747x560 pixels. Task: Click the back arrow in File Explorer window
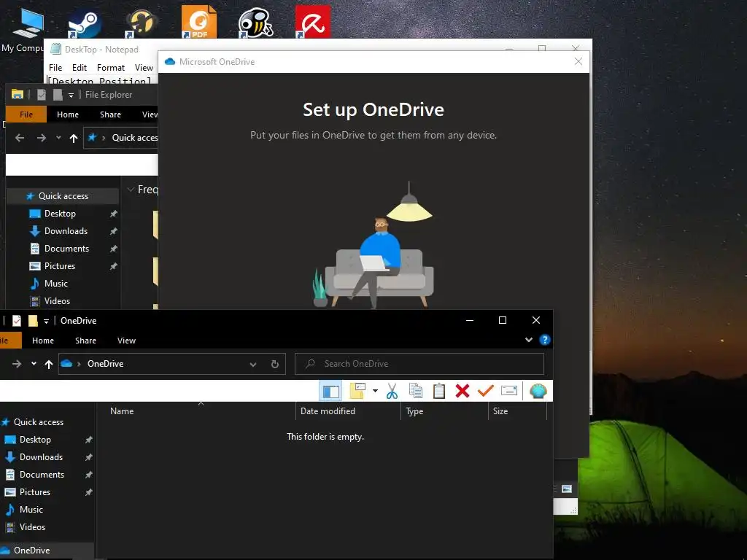[x=20, y=138]
